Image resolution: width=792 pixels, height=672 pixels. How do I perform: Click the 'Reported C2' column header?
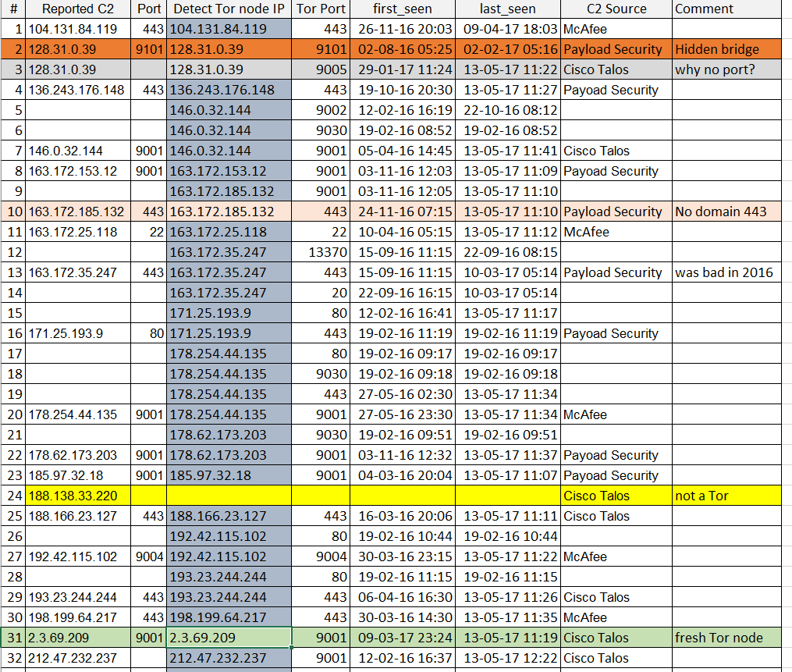click(x=77, y=9)
